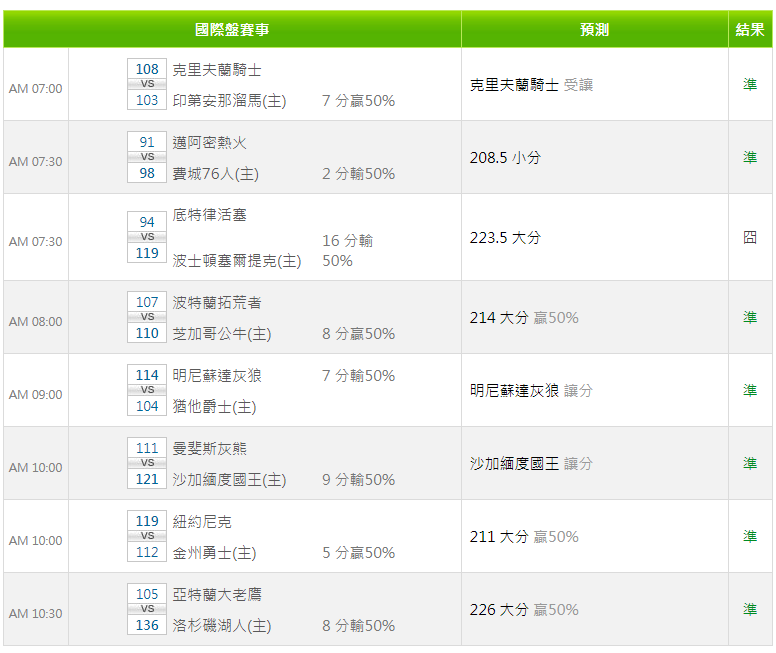Select team 邁阿密熱火
Viewport: 776px width, 653px height.
209,143
